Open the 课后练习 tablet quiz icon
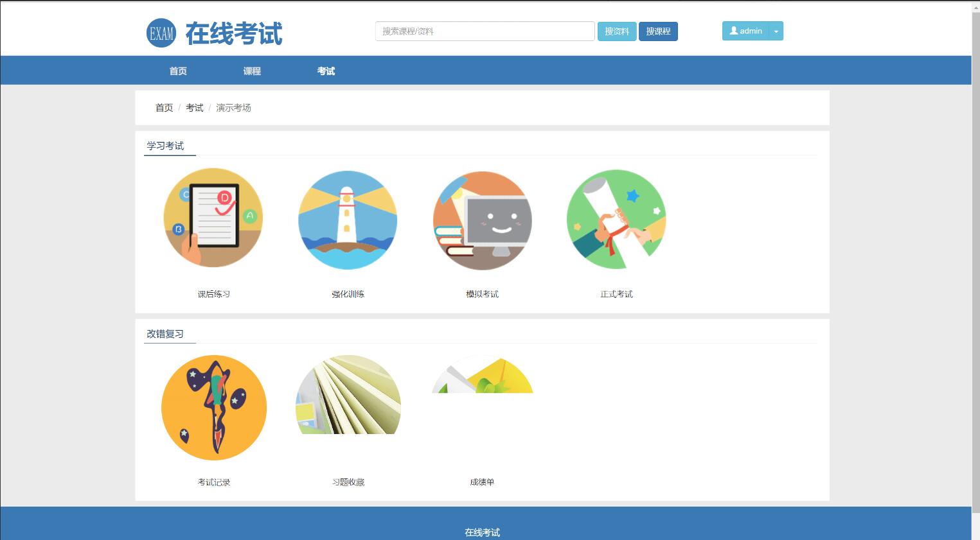The height and width of the screenshot is (540, 980). click(213, 218)
